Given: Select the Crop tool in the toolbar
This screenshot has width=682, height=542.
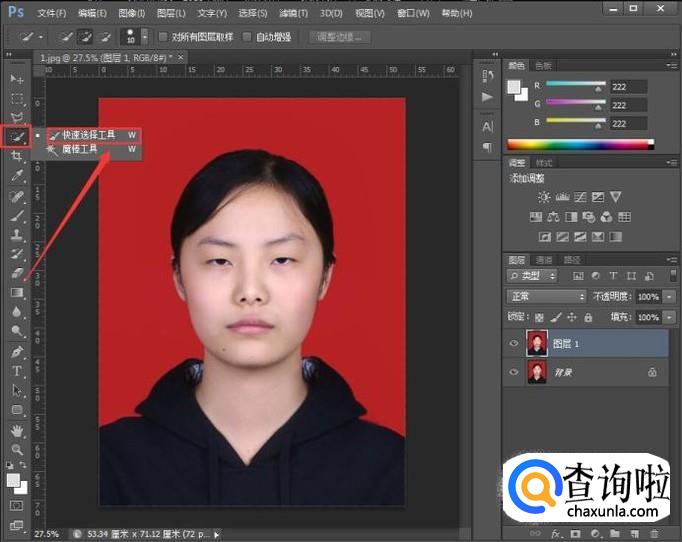Looking at the screenshot, I should point(17,157).
